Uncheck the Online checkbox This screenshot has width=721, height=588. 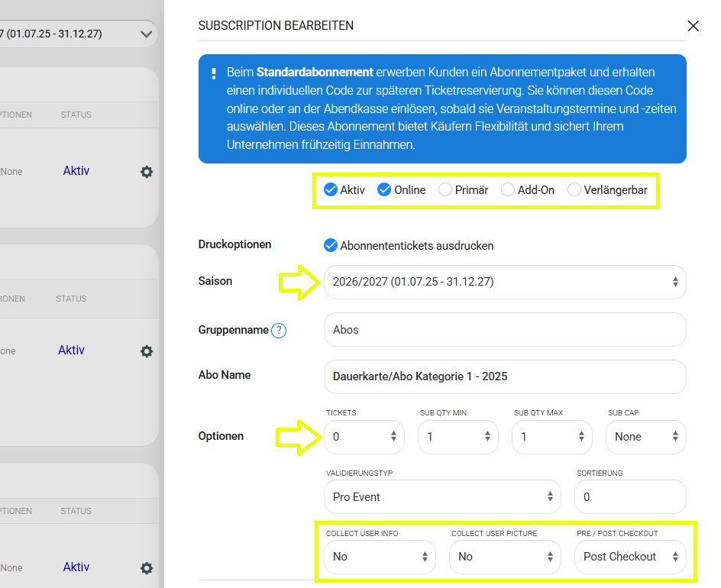coord(384,190)
